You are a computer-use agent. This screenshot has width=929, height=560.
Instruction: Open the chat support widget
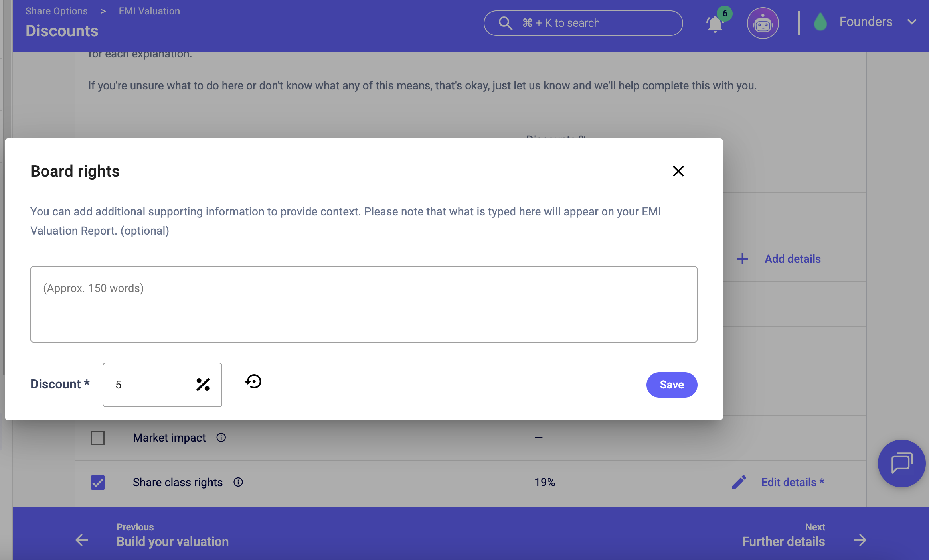pos(901,463)
